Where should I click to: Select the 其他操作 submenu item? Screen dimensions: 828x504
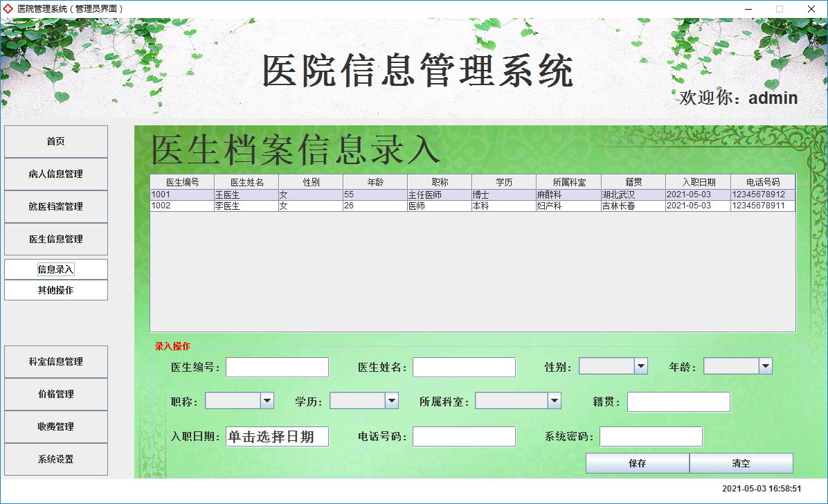pyautogui.click(x=56, y=290)
